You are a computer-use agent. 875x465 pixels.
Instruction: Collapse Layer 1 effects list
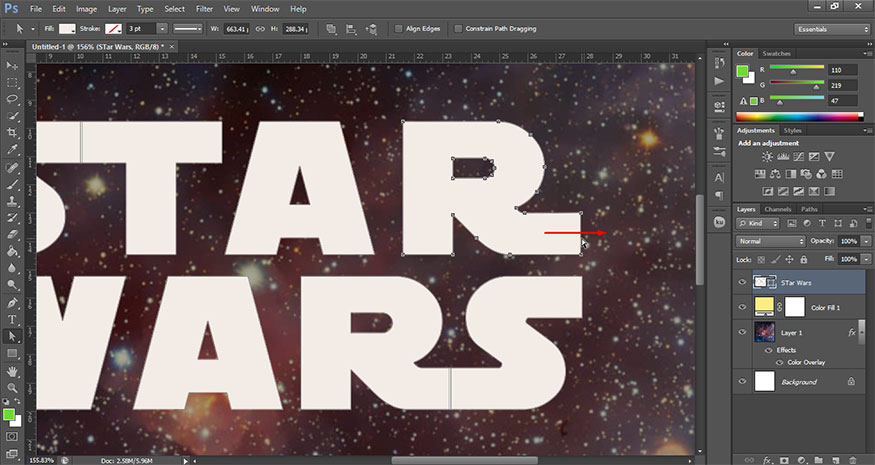(x=863, y=332)
